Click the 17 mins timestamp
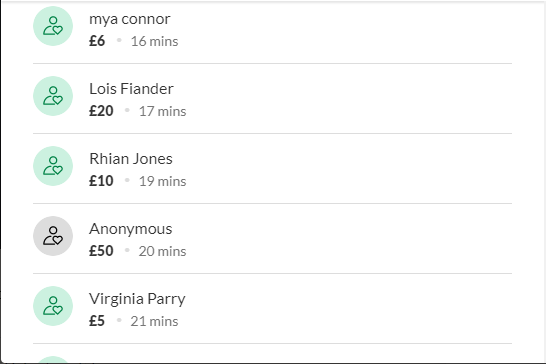 click(163, 111)
